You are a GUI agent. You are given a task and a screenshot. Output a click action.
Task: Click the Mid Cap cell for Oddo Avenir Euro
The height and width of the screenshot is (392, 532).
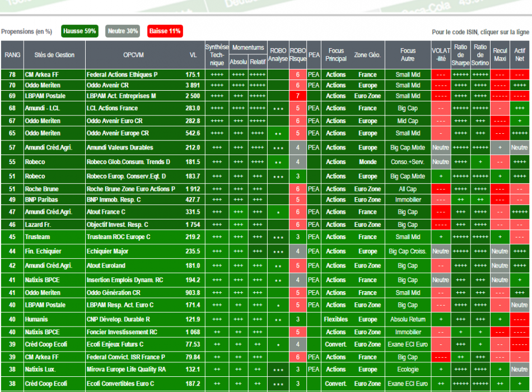408,121
